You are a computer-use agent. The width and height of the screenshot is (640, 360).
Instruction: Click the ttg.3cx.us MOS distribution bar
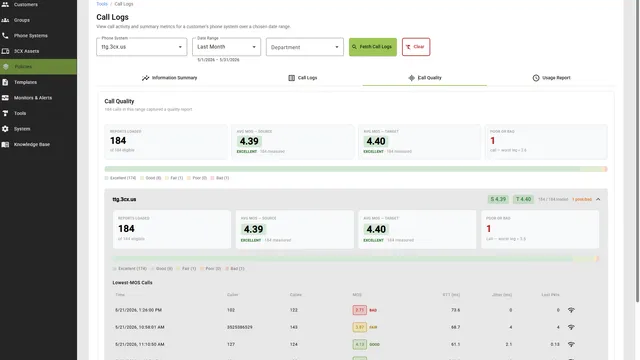[356, 259]
